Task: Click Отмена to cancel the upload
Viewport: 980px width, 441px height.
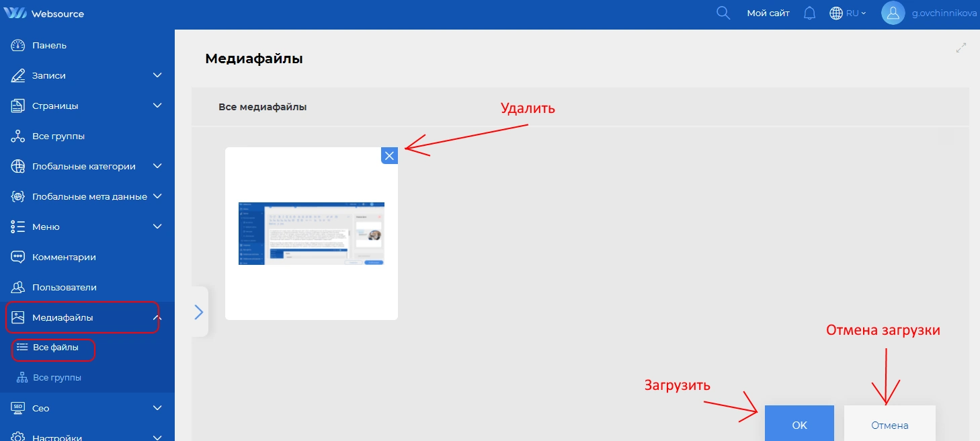Action: coord(889,425)
